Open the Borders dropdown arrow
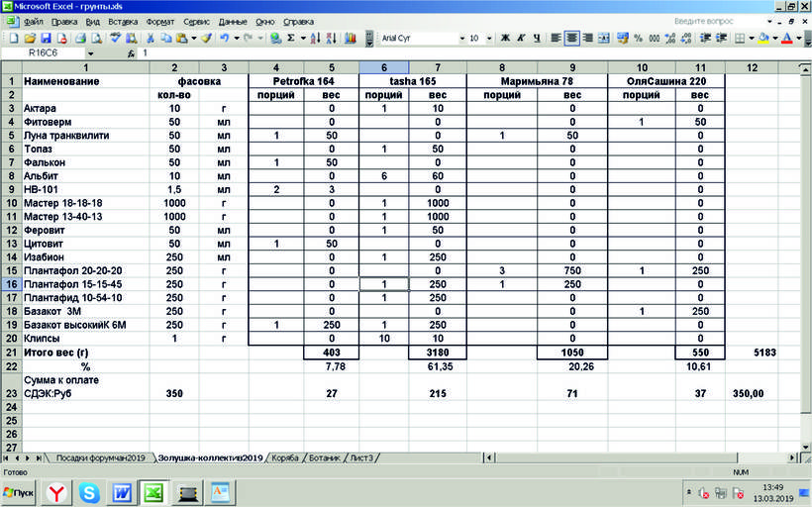The height and width of the screenshot is (507, 812). [x=752, y=38]
